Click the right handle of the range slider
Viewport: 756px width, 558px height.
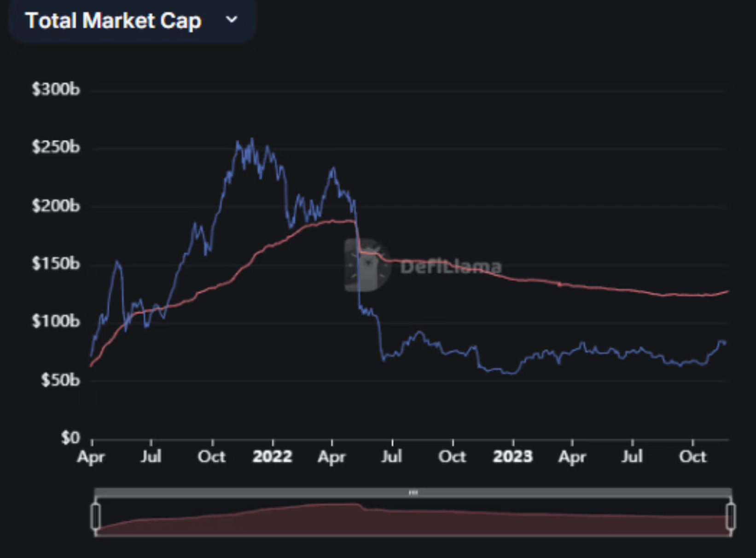[730, 516]
